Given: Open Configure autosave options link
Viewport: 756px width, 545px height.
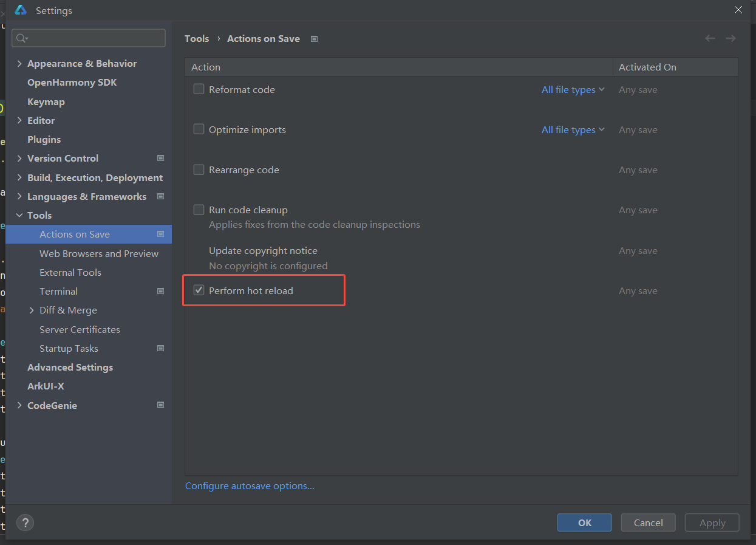Looking at the screenshot, I should 250,485.
